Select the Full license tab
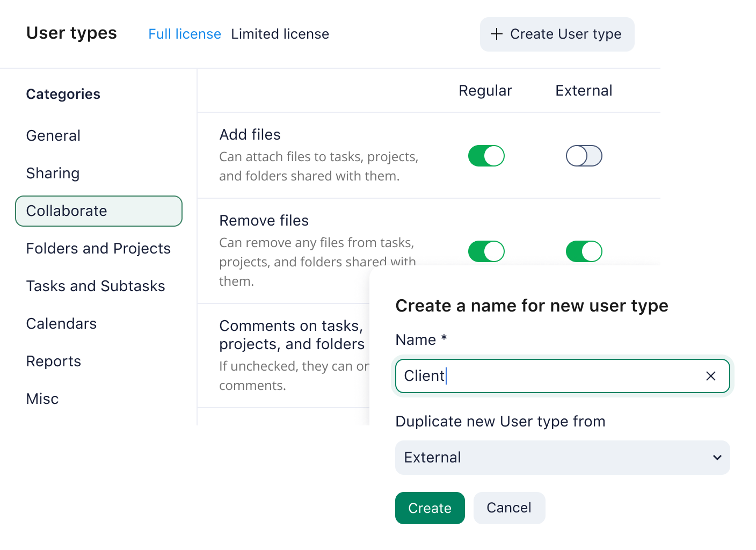756x550 pixels. [x=185, y=34]
